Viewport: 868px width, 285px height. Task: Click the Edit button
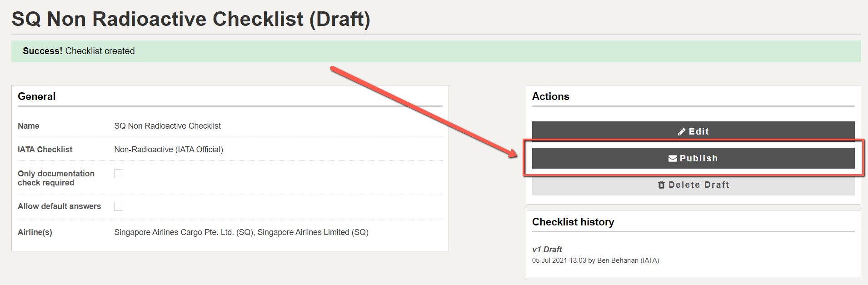click(693, 131)
